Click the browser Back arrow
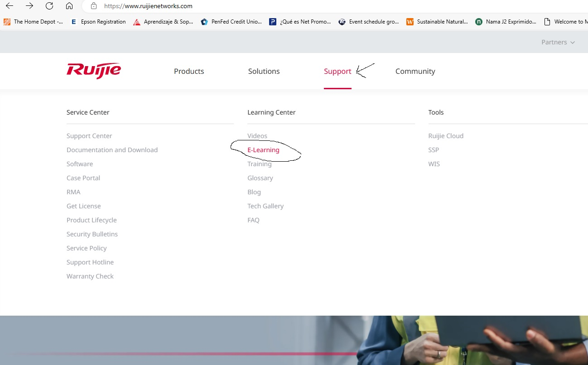The height and width of the screenshot is (365, 588). click(9, 6)
